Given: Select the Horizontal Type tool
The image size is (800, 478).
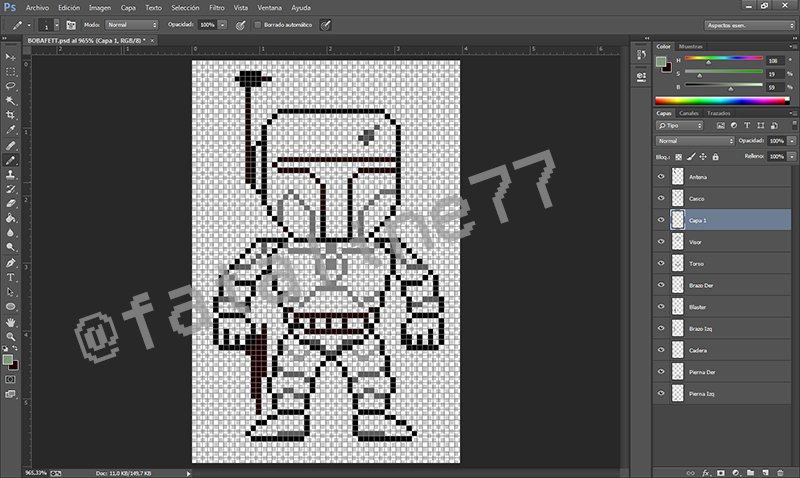Looking at the screenshot, I should point(10,278).
